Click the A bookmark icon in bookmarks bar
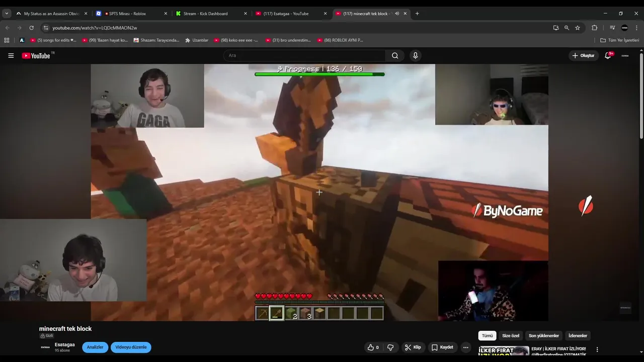Screen dimensions: 644x362 (22, 40)
